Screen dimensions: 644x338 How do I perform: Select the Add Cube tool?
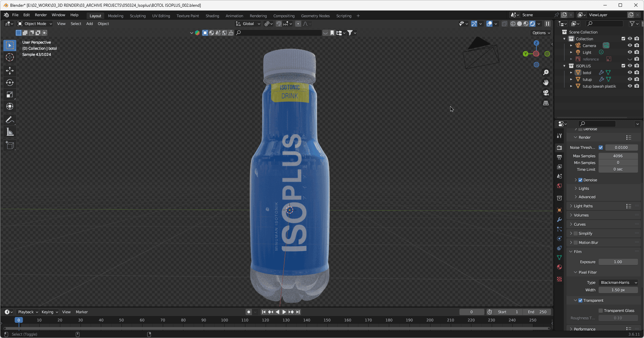tap(10, 145)
